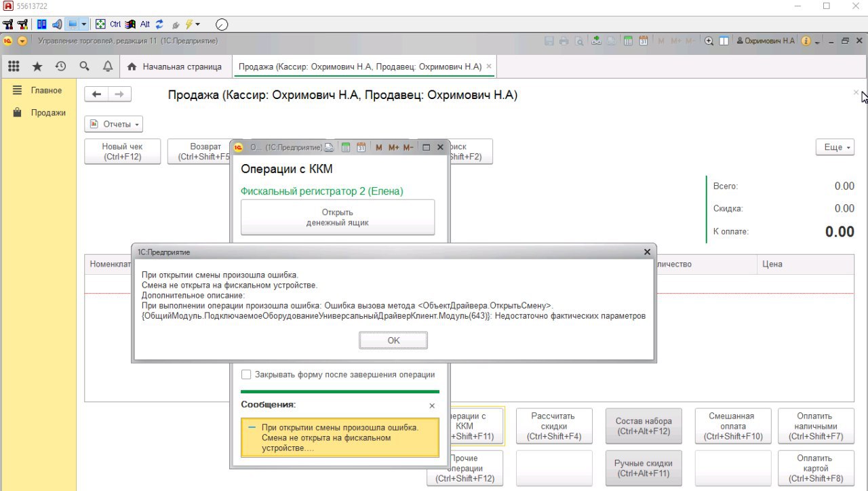
Task: Open Favorites star icon
Action: pos(37,66)
